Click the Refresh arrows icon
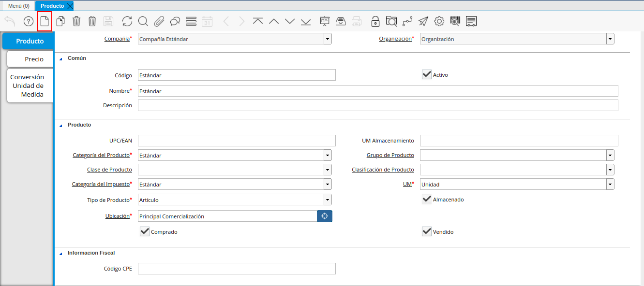Viewport: 644px width, 286px height. (x=127, y=21)
